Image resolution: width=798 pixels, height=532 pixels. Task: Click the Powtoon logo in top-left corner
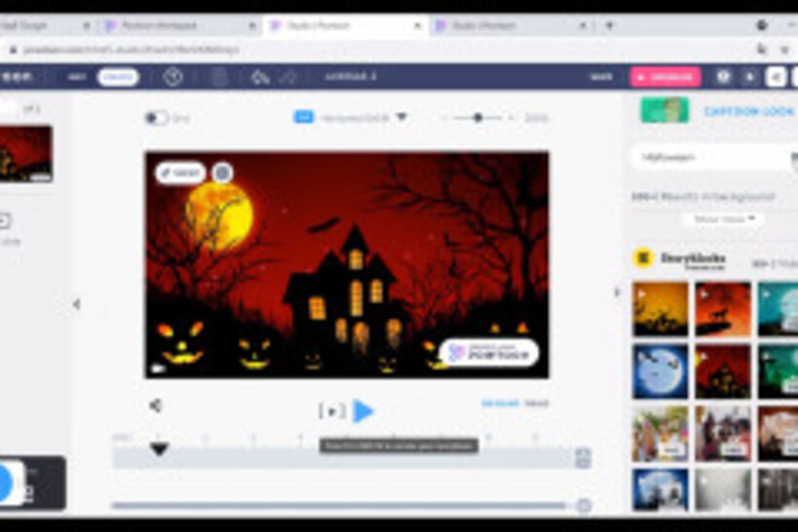18,77
